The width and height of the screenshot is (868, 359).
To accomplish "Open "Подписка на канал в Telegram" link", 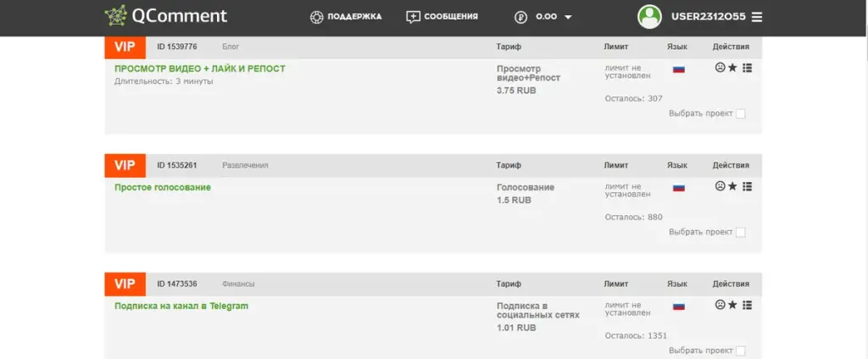I will 181,306.
